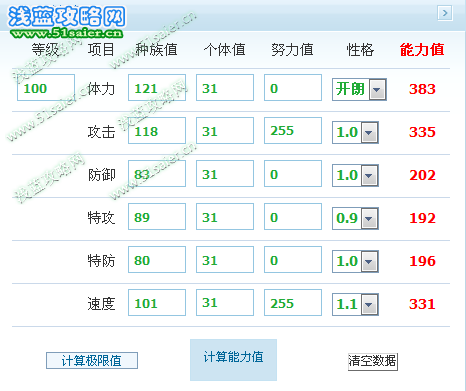This screenshot has height=391, width=466.
Task: Click the 体力 ability value 383
Action: (x=422, y=89)
